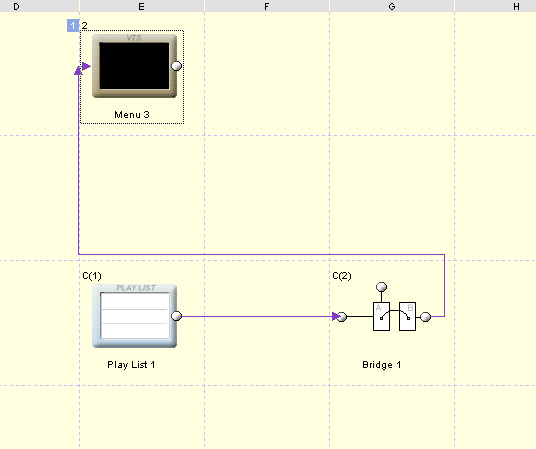Select the Play List 1 icon
536x449 pixels.
pyautogui.click(x=134, y=316)
